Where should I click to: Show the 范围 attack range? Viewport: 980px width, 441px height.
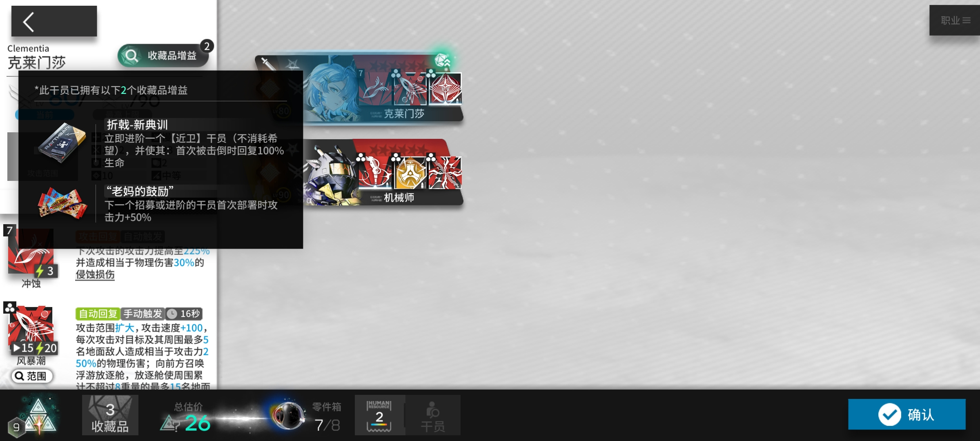pos(31,376)
